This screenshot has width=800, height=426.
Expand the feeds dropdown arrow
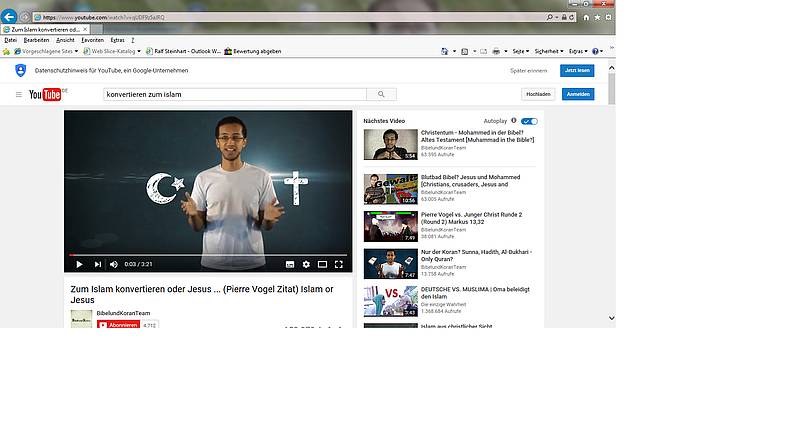coord(474,51)
